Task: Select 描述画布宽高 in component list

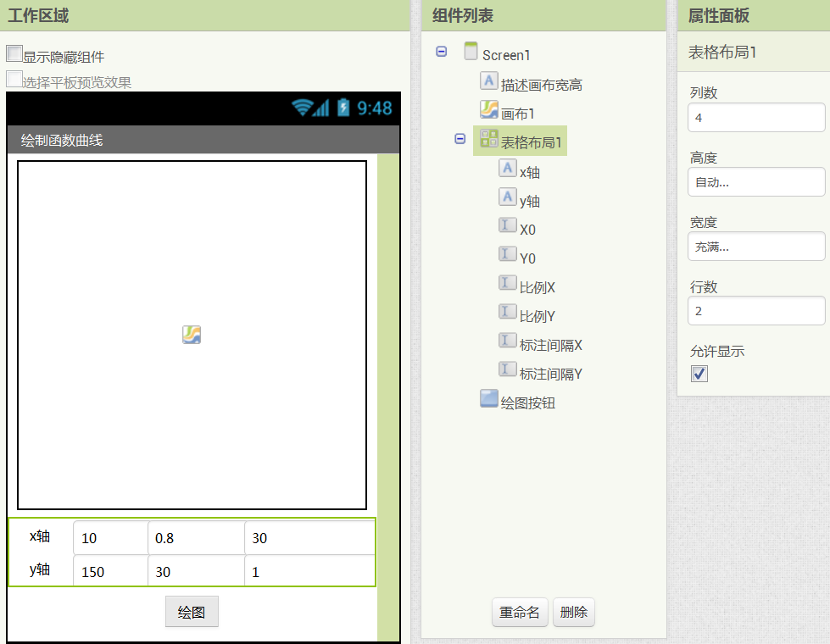Action: click(x=542, y=85)
